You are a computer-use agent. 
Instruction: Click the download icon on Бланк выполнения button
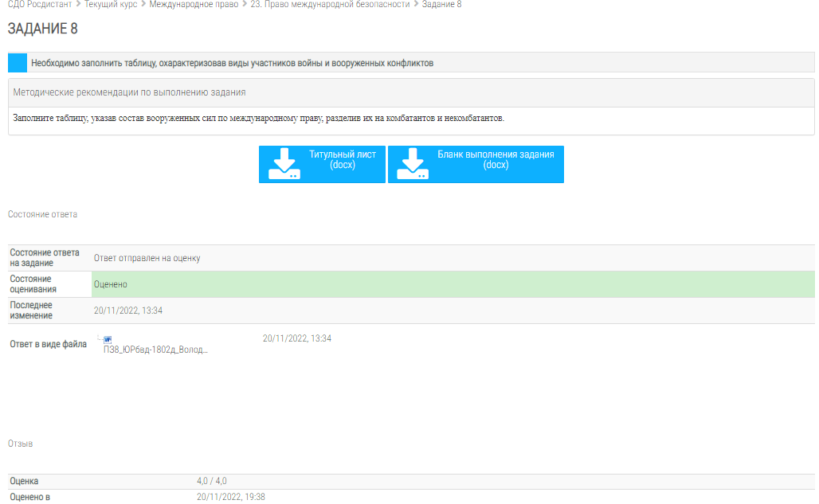413,164
